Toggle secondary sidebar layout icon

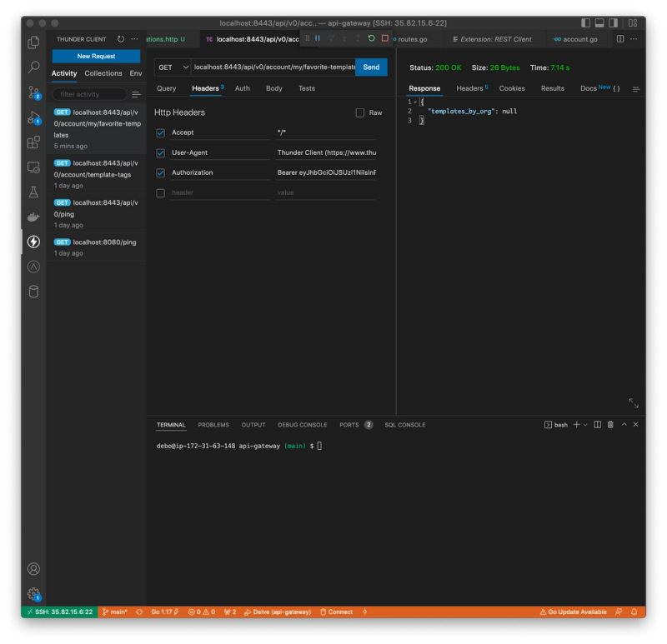(613, 23)
